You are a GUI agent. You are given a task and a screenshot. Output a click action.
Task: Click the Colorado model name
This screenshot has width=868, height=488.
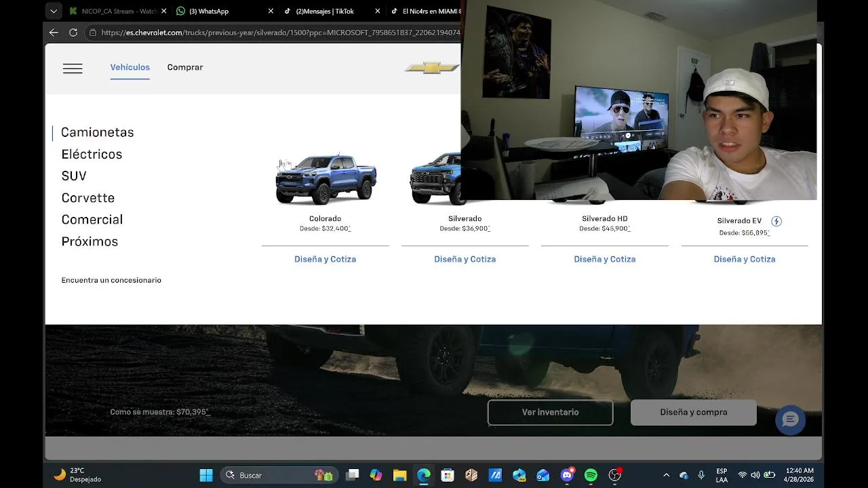(325, 218)
